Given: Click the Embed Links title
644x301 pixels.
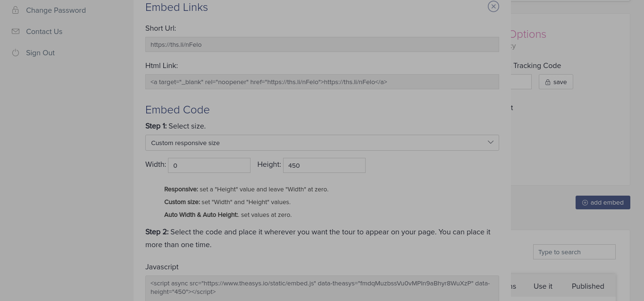Looking at the screenshot, I should point(176,7).
